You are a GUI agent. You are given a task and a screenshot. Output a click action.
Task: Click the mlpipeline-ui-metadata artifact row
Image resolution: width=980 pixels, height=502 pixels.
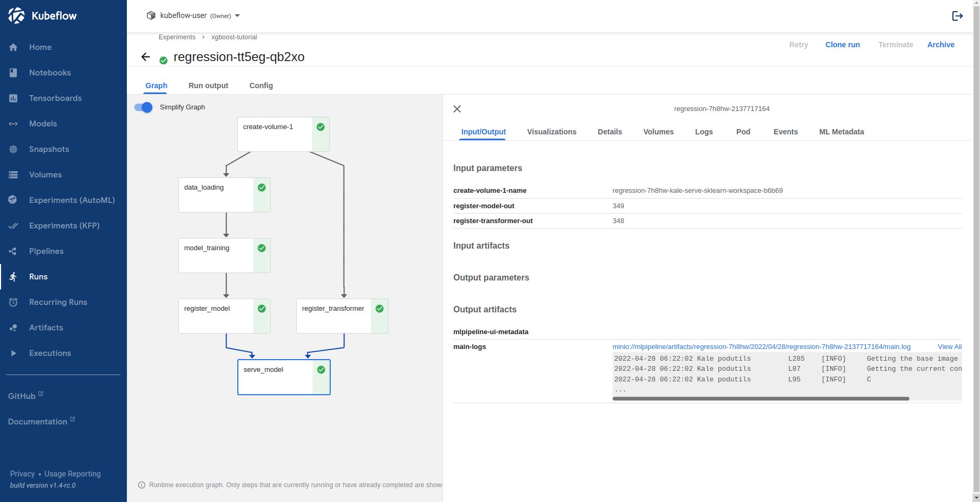[707, 332]
